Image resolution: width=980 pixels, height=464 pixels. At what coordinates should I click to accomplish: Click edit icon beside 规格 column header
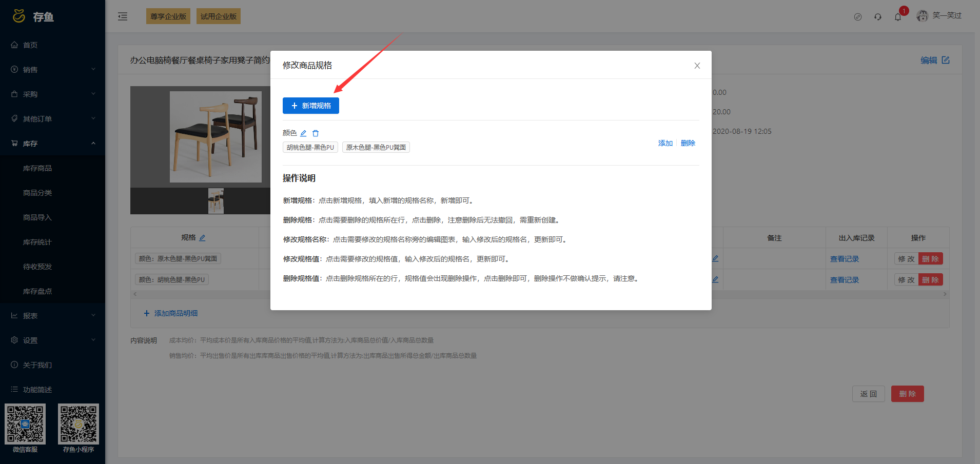coord(202,238)
